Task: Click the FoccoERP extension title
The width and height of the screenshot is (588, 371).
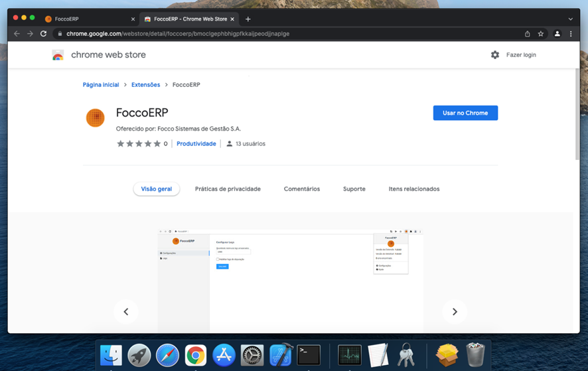Action: click(142, 113)
